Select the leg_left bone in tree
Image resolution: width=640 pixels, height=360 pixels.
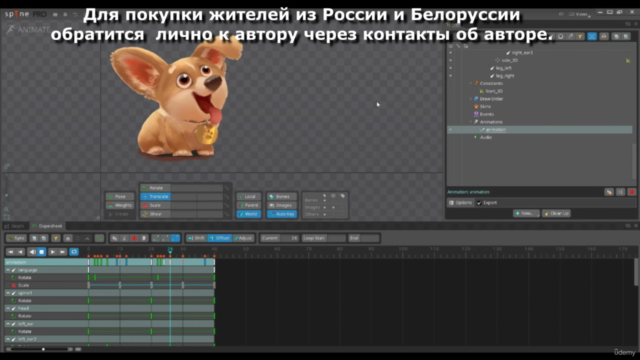click(x=503, y=68)
